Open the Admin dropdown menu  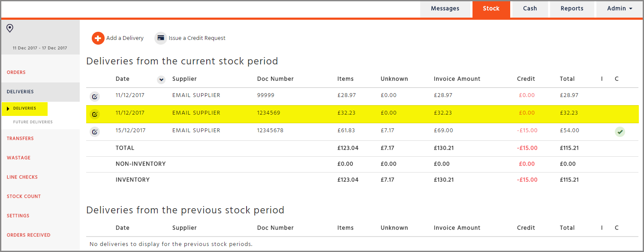point(620,9)
